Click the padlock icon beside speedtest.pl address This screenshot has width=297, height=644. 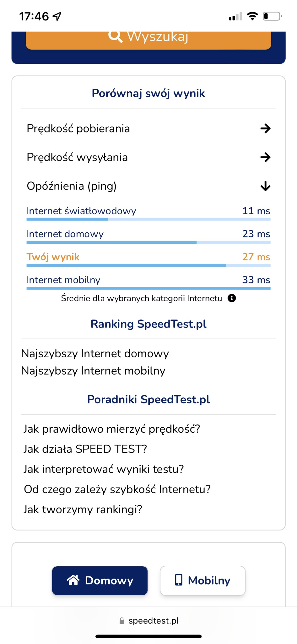pos(122,620)
